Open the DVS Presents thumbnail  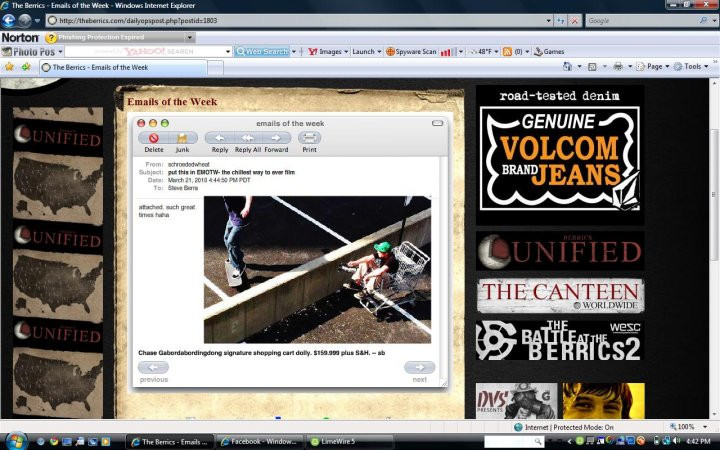(x=517, y=401)
